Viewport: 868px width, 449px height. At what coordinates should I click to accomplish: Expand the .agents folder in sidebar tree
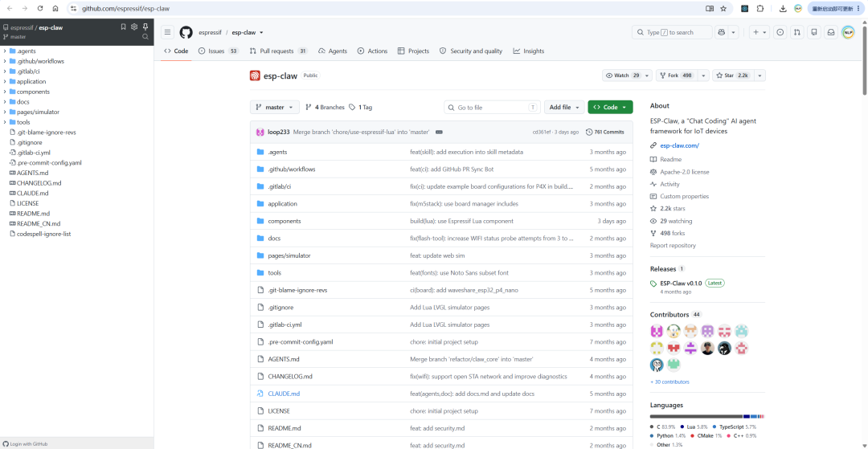click(5, 51)
